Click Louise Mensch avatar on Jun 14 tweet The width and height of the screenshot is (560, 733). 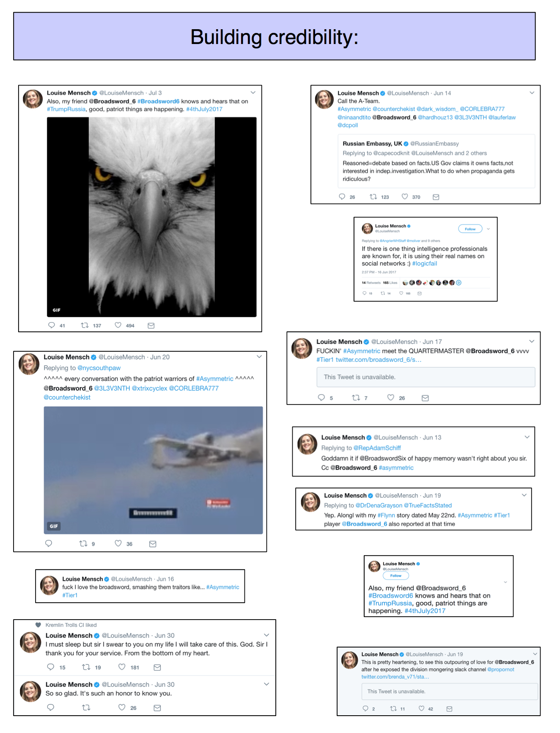coord(324,99)
